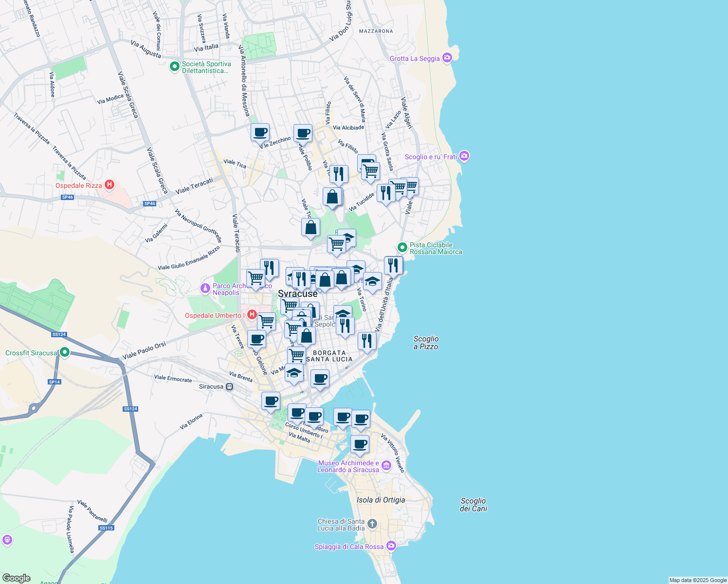Select the cafe marker above Museo Archimede
Viewport: 728px width, 584px height.
pyautogui.click(x=360, y=444)
